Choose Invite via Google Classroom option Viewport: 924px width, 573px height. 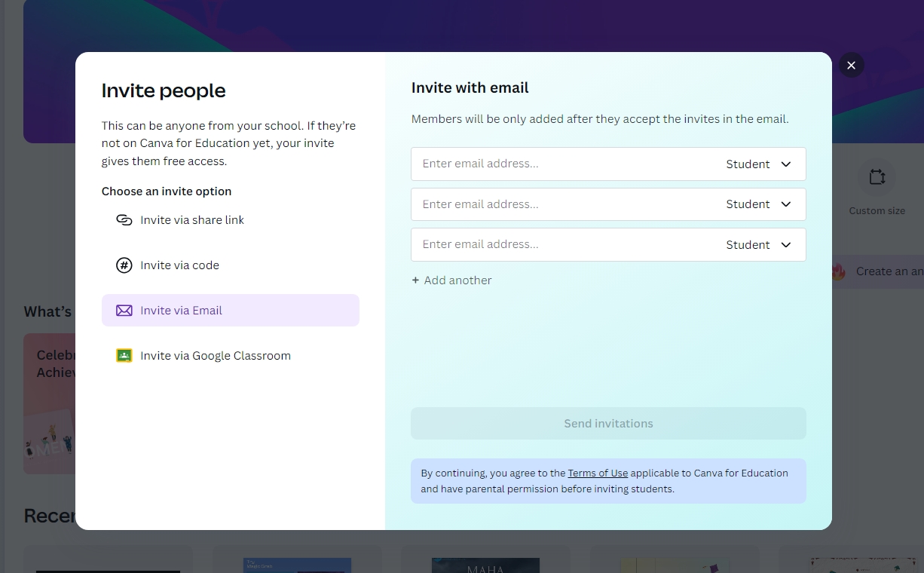tap(215, 356)
